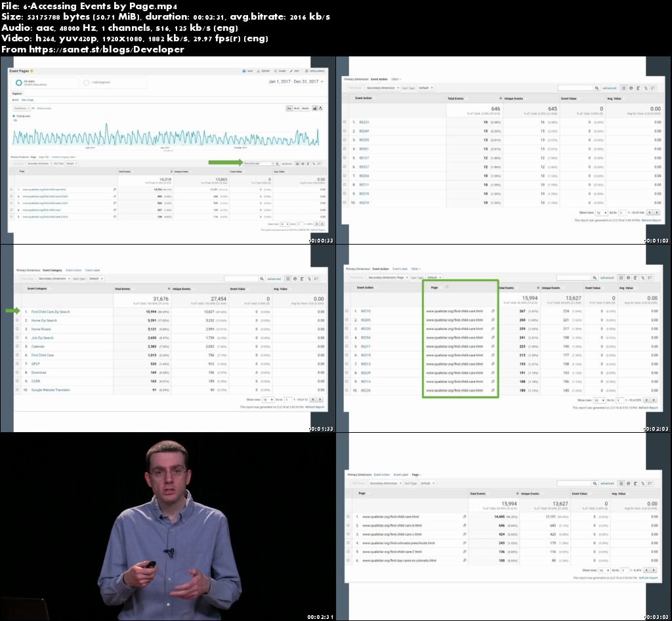Viewport: 672px width, 621px height.
Task: Choose the pivot view icon in the 00:00:33 frame
Action: (x=320, y=163)
